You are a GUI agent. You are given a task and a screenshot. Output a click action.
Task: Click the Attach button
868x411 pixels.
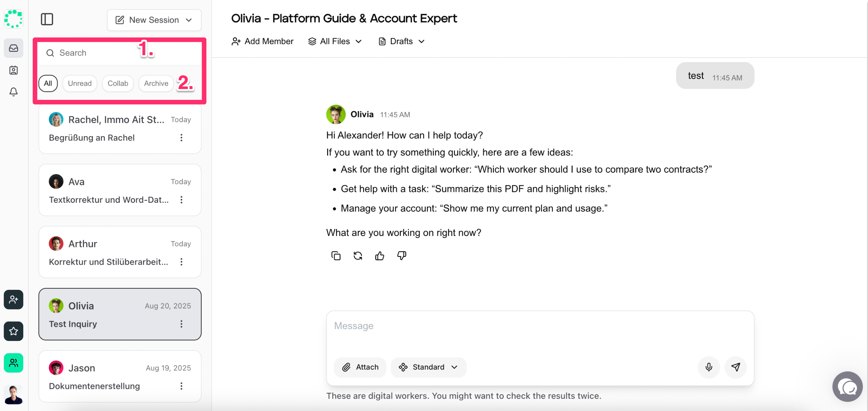point(360,367)
